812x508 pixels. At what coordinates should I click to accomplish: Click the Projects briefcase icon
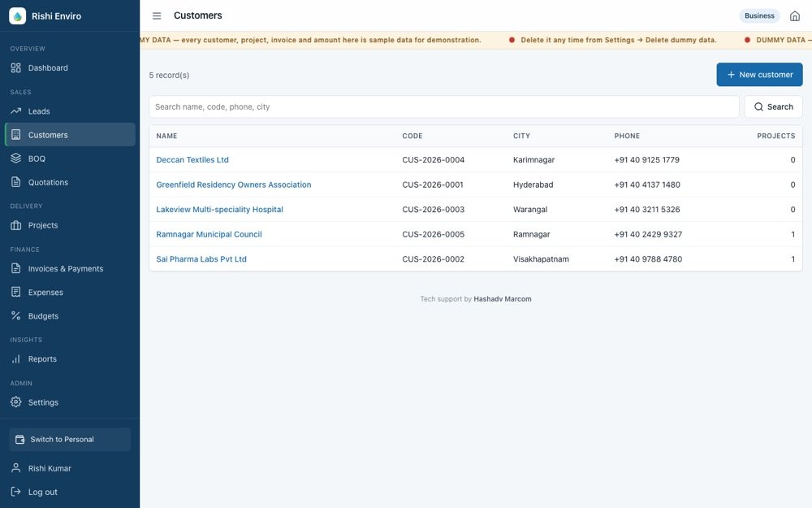coord(16,225)
